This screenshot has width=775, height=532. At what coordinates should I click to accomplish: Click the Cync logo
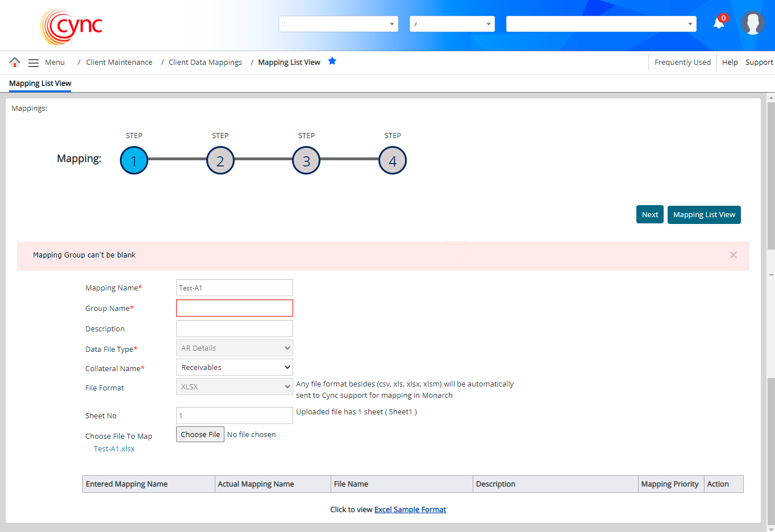pos(72,26)
